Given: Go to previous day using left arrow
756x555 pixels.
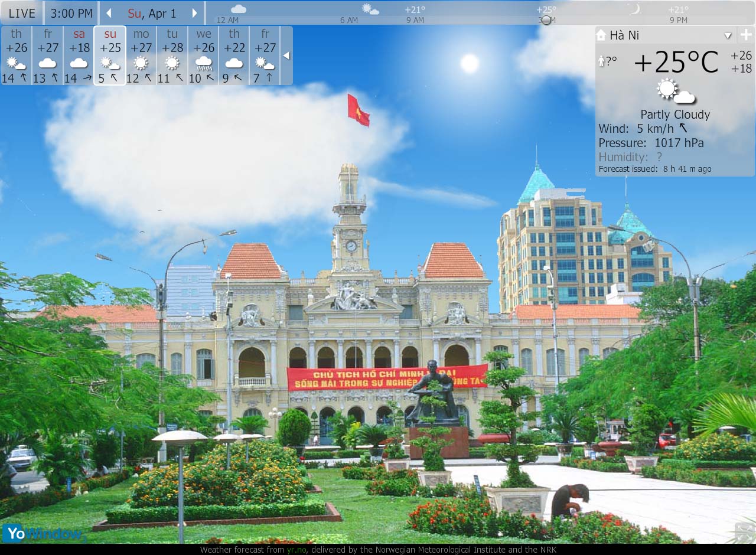Looking at the screenshot, I should [x=109, y=13].
